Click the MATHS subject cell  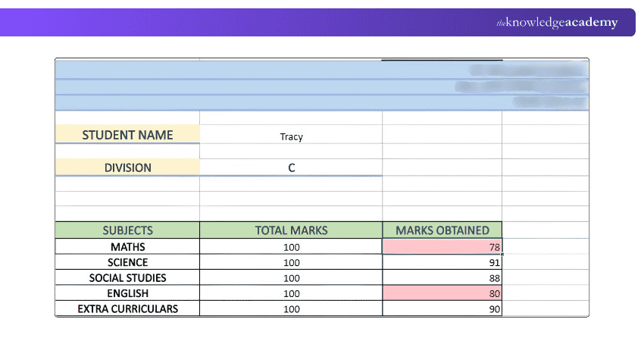tap(127, 246)
